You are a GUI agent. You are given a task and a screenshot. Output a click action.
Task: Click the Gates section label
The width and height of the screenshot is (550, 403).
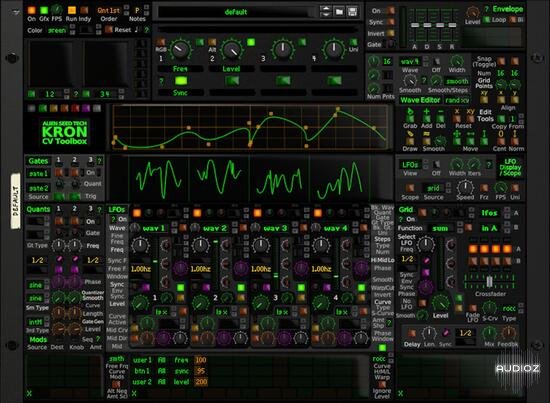[x=38, y=161]
